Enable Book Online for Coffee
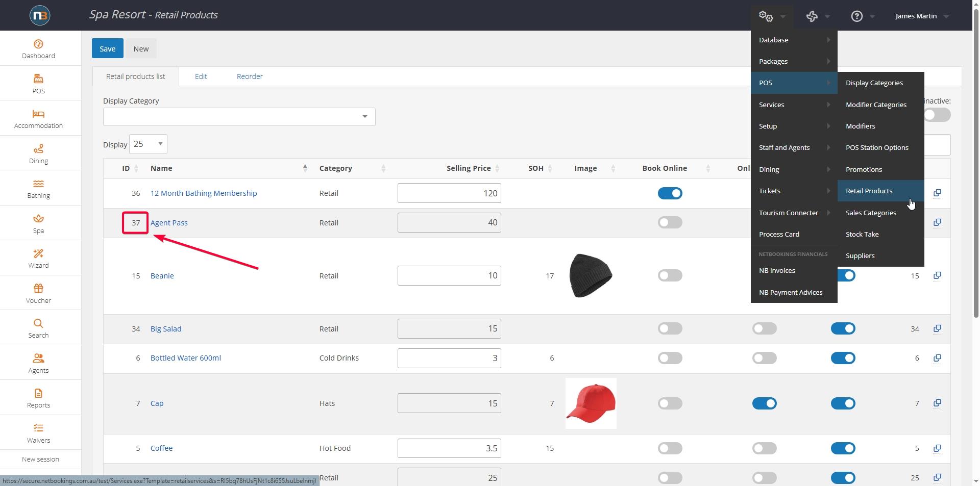This screenshot has width=980, height=486. 670,448
